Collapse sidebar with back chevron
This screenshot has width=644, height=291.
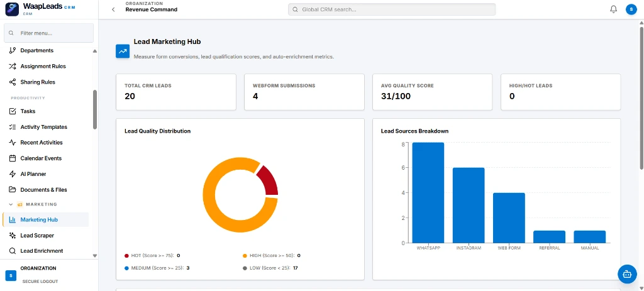[x=113, y=9]
